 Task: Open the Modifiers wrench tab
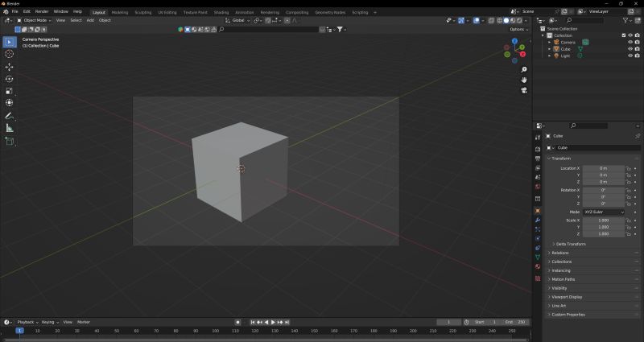(538, 220)
